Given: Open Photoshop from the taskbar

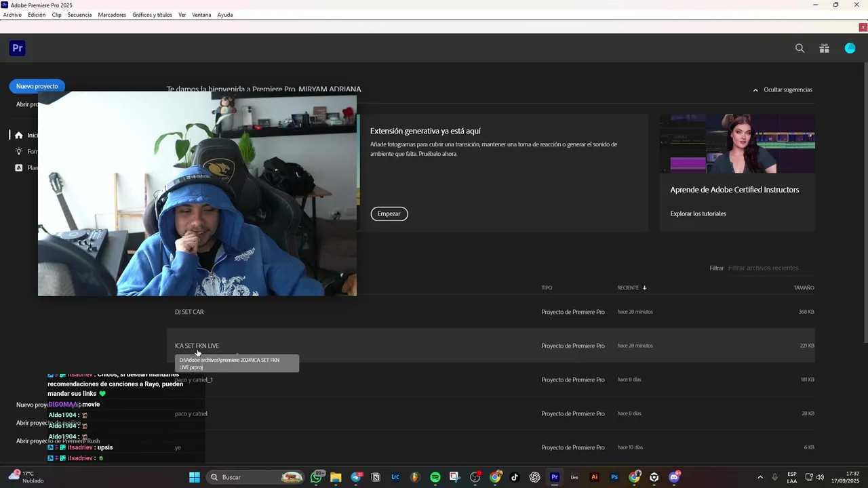Looking at the screenshot, I should [614, 477].
